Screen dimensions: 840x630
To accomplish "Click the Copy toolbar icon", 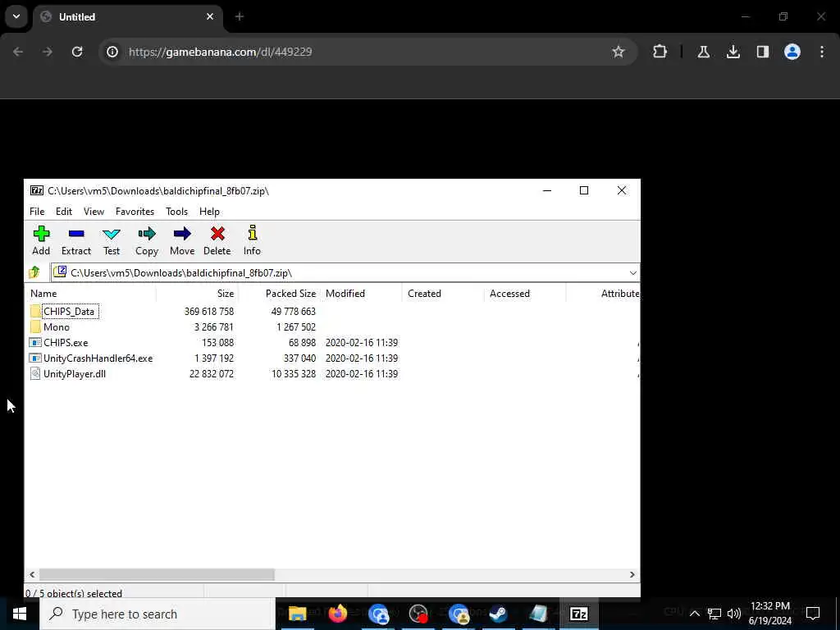I will point(147,240).
